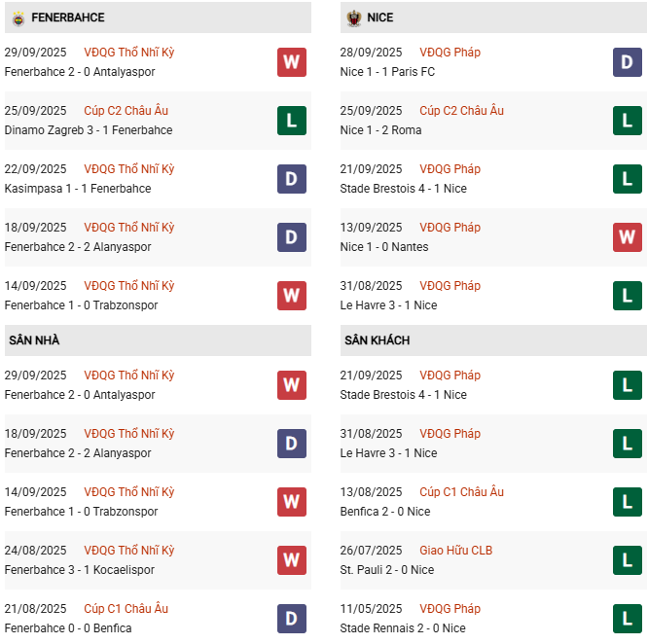Click the W badge for Nice vs Nantes
The width and height of the screenshot is (648, 644).
pos(627,237)
